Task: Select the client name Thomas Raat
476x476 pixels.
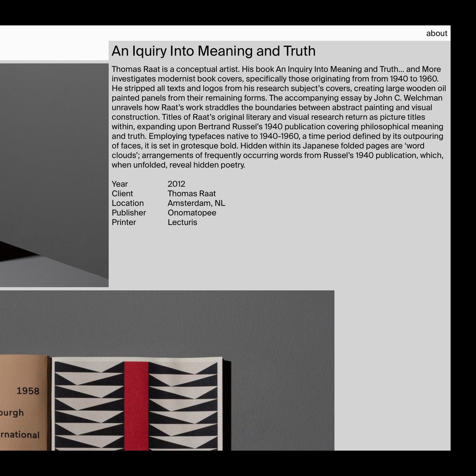Action: coord(192,193)
